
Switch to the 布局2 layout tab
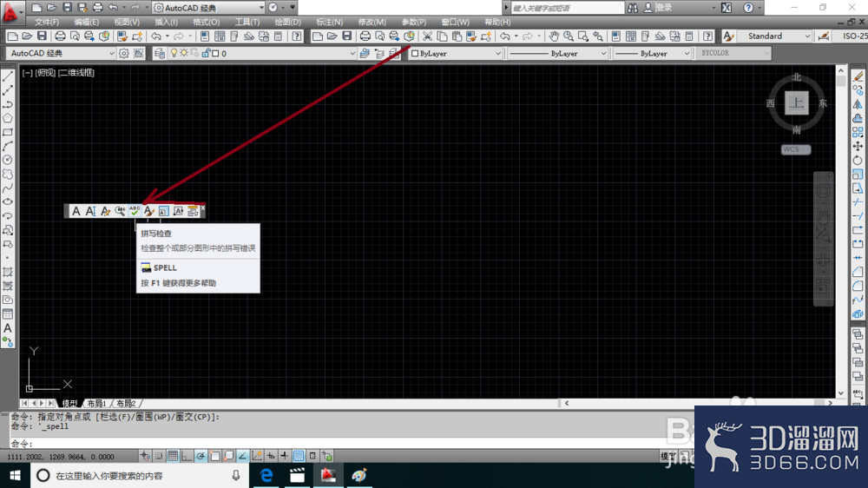pos(126,403)
